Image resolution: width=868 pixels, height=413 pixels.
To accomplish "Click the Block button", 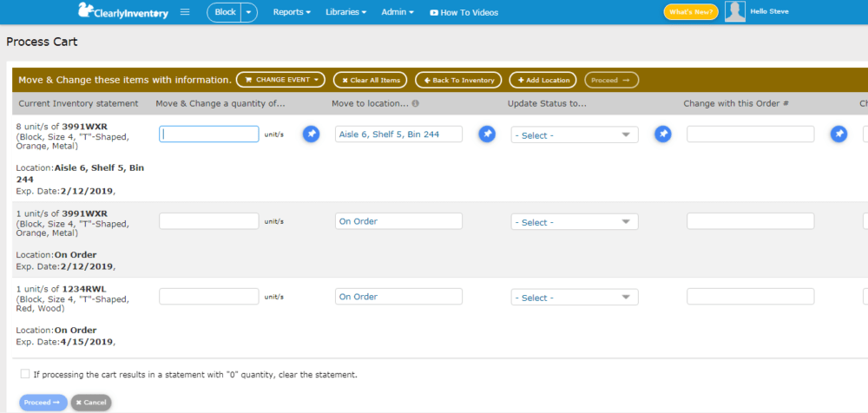I will (x=225, y=12).
